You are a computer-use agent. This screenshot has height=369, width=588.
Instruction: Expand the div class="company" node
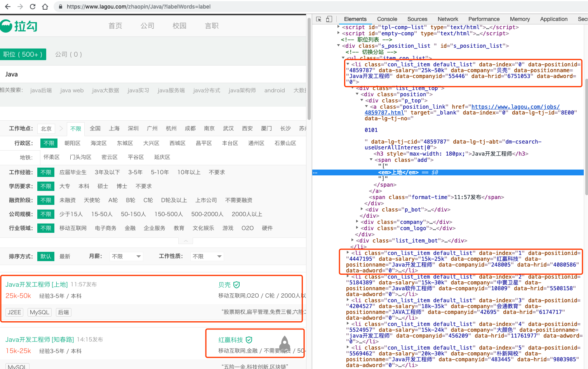tap(358, 222)
